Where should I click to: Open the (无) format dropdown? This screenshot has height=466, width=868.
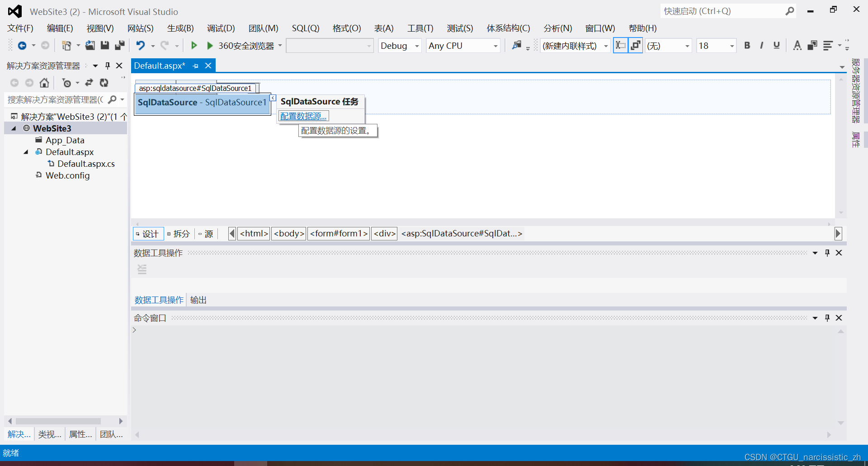tap(687, 46)
